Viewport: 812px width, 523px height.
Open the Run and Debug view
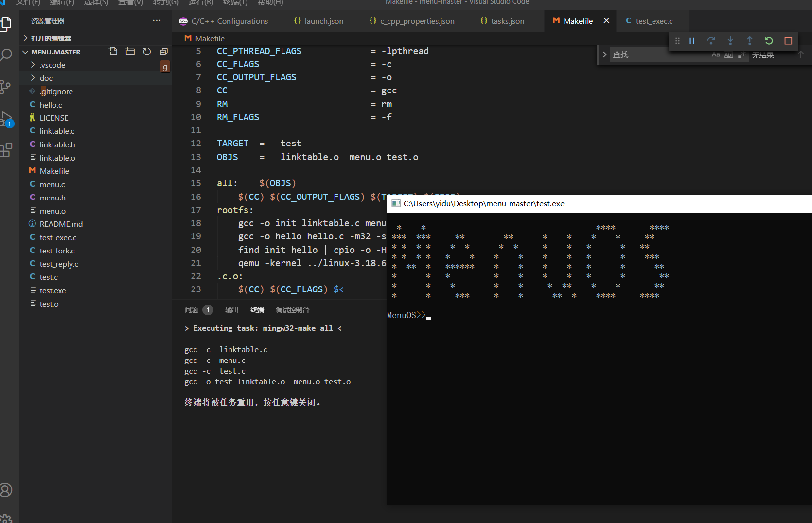[6, 119]
